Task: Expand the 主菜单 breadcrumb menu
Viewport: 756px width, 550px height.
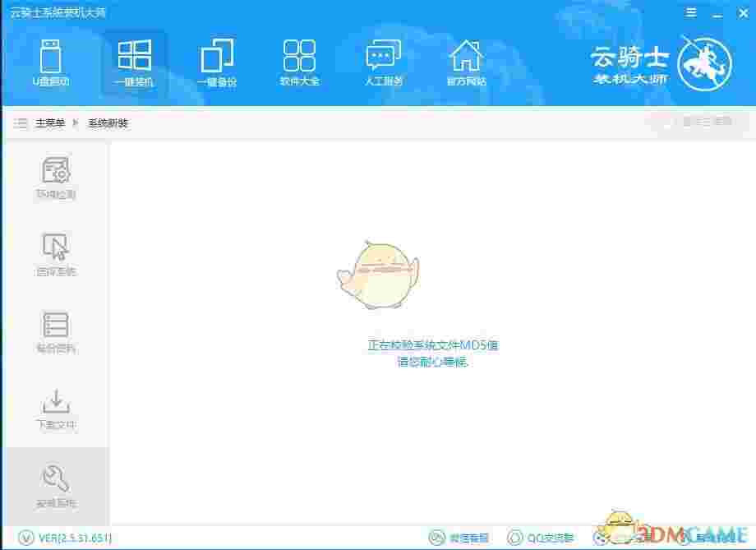Action: click(x=47, y=122)
